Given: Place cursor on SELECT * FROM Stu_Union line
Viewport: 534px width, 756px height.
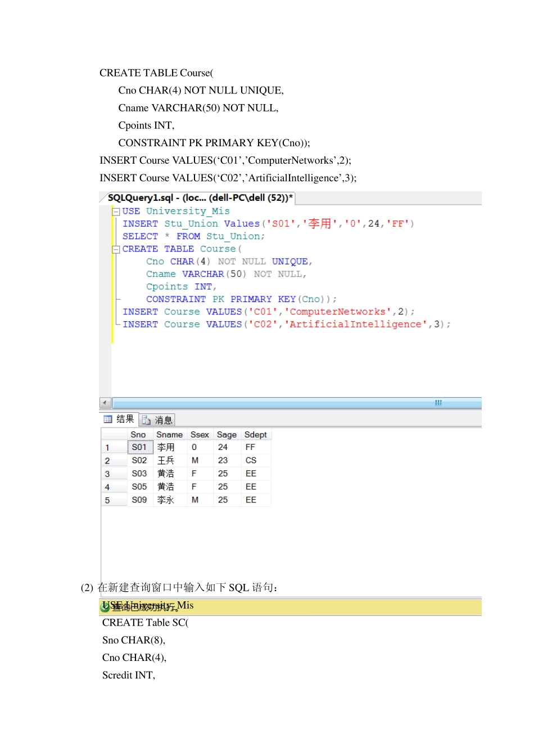Looking at the screenshot, I should (x=193, y=237).
